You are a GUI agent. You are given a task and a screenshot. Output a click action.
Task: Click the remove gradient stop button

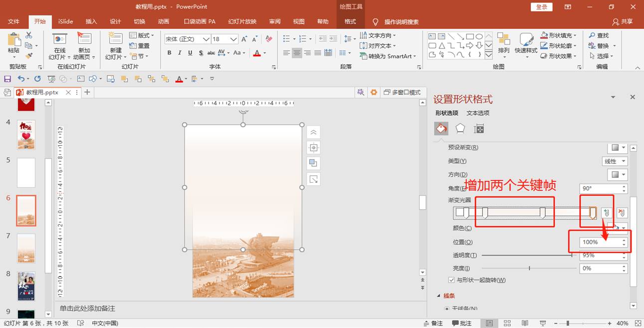pyautogui.click(x=622, y=213)
